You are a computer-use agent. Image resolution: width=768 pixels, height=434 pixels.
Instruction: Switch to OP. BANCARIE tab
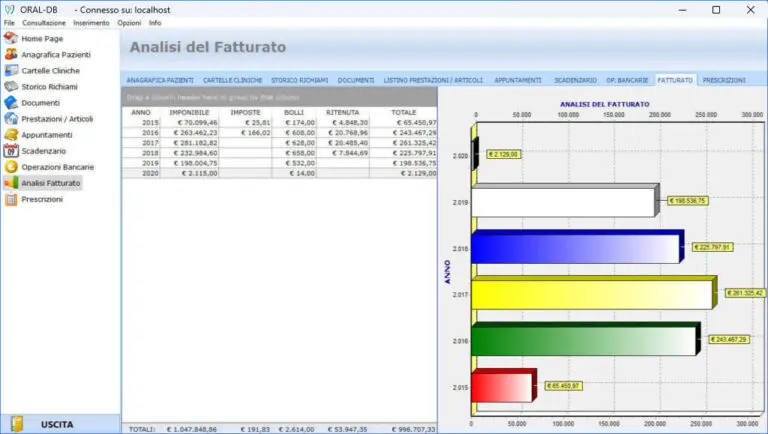click(627, 80)
